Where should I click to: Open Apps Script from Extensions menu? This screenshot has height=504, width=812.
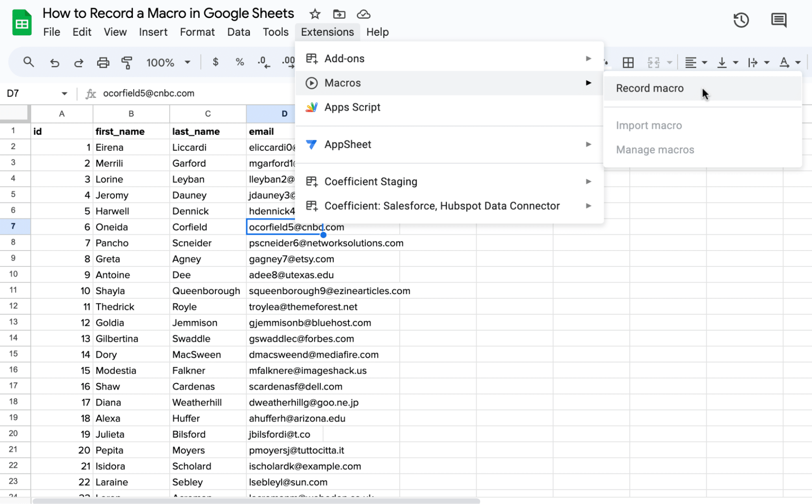click(x=449, y=107)
